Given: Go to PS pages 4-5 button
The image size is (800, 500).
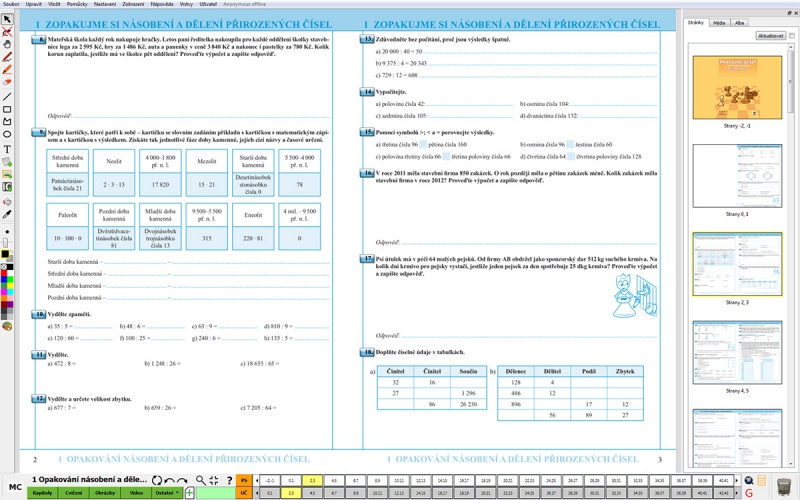Looking at the screenshot, I should [334, 481].
